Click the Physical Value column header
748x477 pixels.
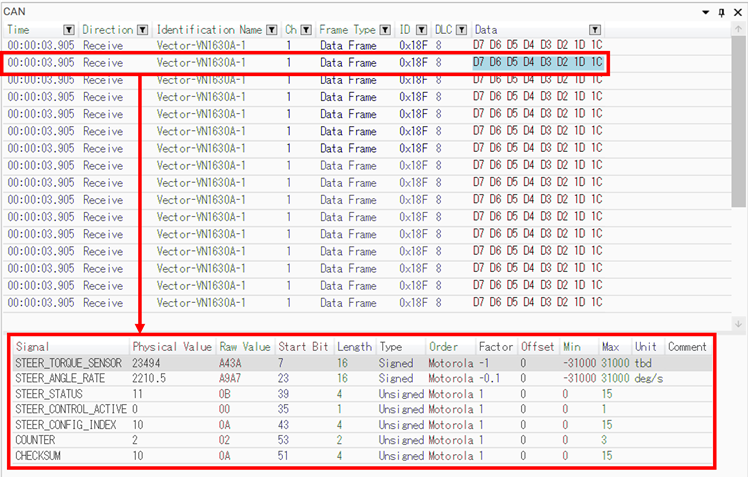[x=171, y=346]
